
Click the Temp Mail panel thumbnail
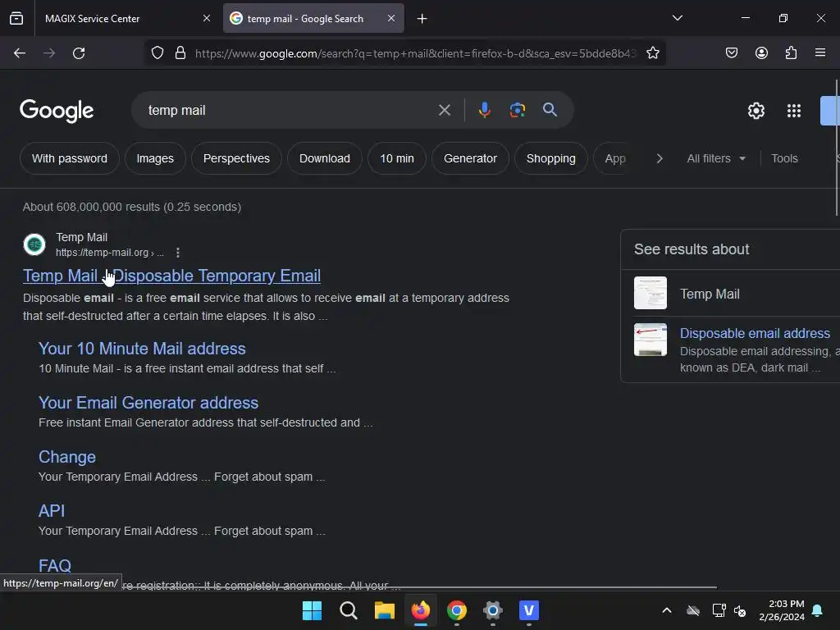(x=651, y=293)
